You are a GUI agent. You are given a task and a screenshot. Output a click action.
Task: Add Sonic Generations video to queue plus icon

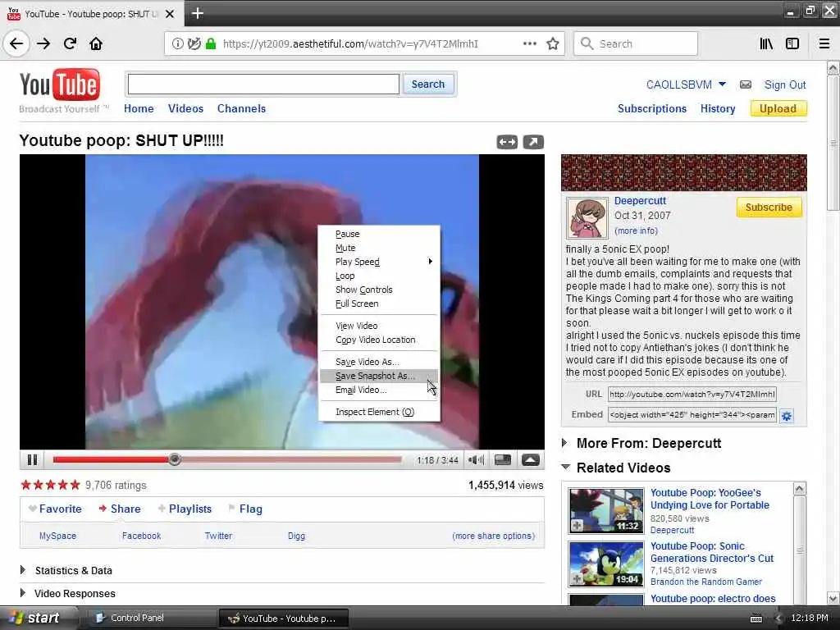(577, 579)
